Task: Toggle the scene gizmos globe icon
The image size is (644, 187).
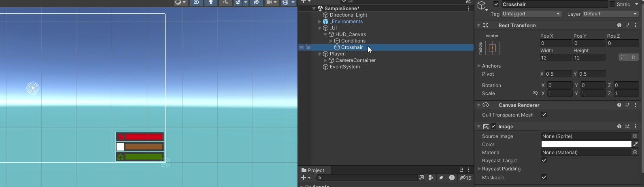Action: coord(285,2)
